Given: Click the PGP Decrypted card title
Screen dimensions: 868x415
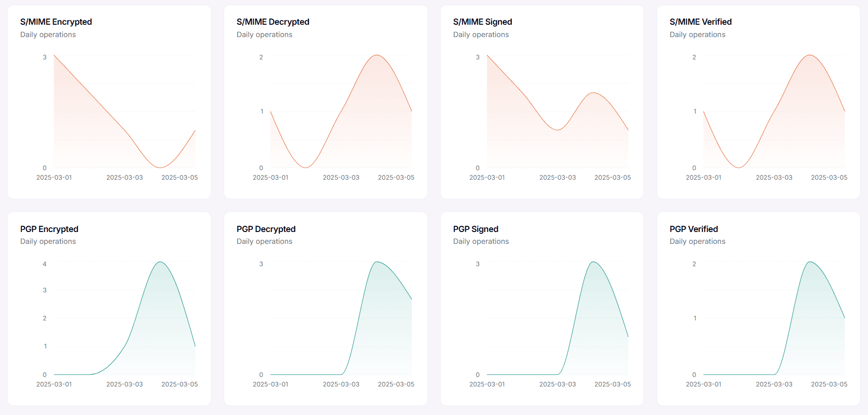Looking at the screenshot, I should [x=266, y=229].
